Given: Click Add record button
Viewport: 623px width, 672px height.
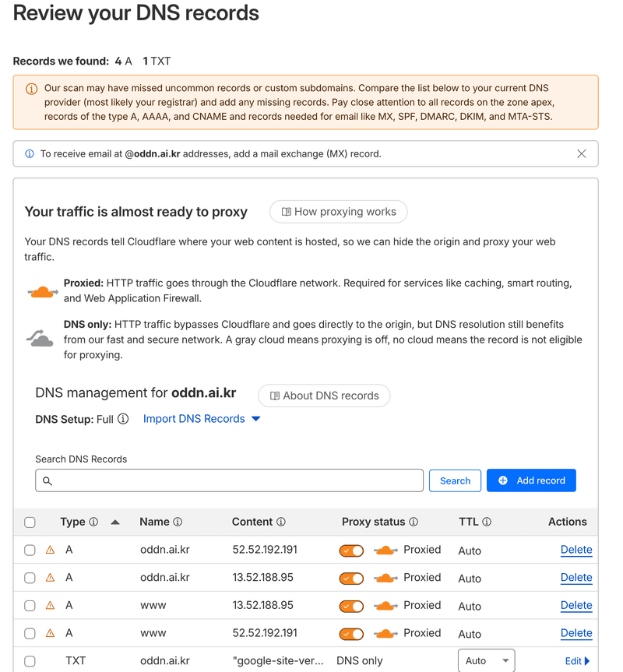Looking at the screenshot, I should [531, 481].
